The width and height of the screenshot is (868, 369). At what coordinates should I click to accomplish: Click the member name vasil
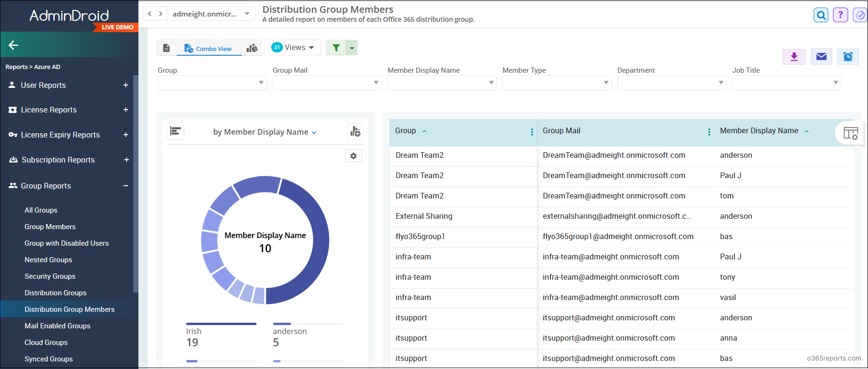[728, 298]
